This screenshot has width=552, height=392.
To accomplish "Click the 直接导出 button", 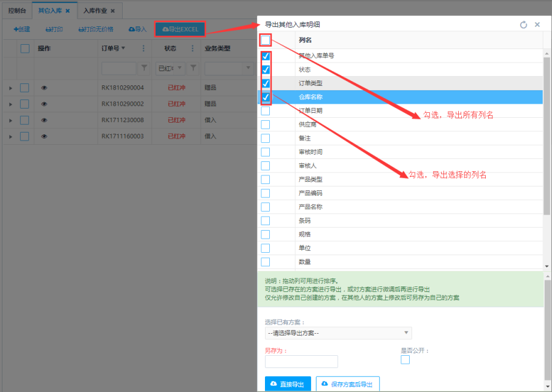I will [x=288, y=384].
